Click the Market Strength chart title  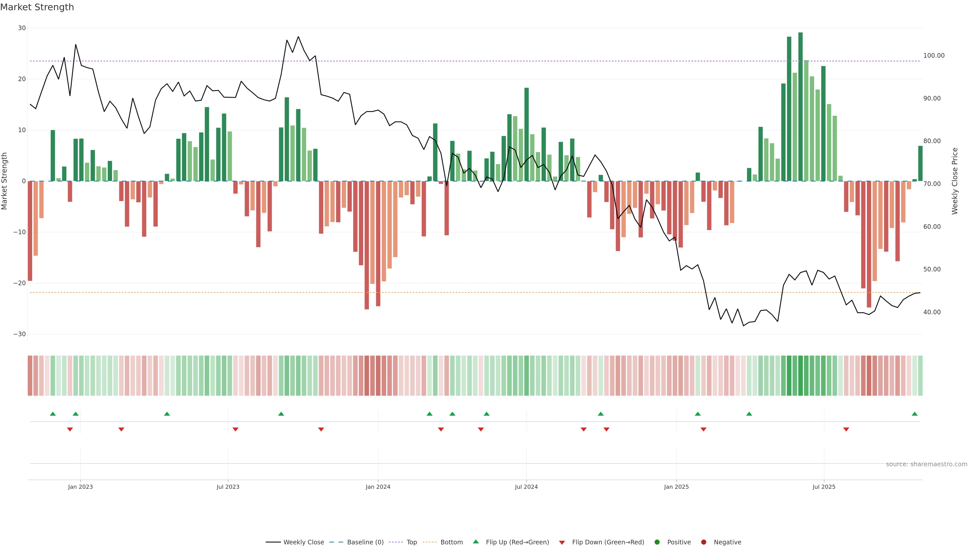coord(37,7)
